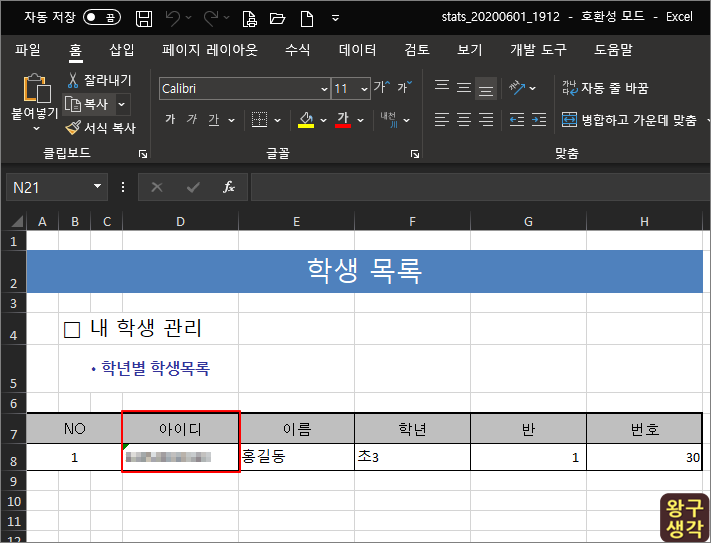
Task: Open the Name Box dropdown arrow
Action: click(x=97, y=186)
